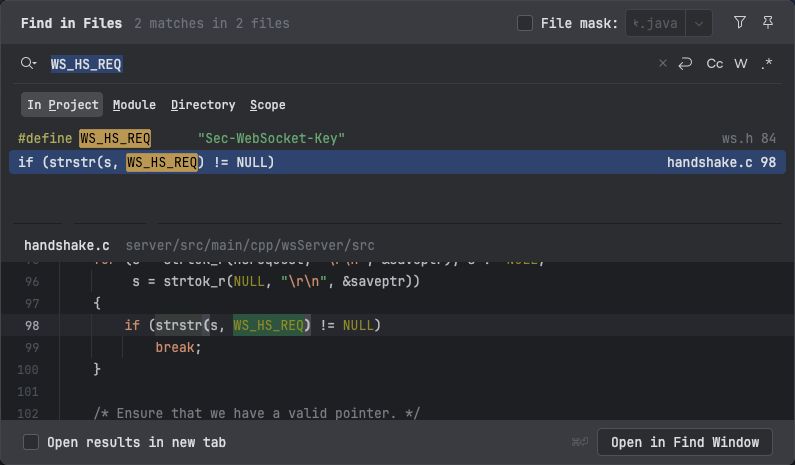Switch to the Directory scope tab
Viewport: 795px width, 465px height.
click(x=203, y=105)
